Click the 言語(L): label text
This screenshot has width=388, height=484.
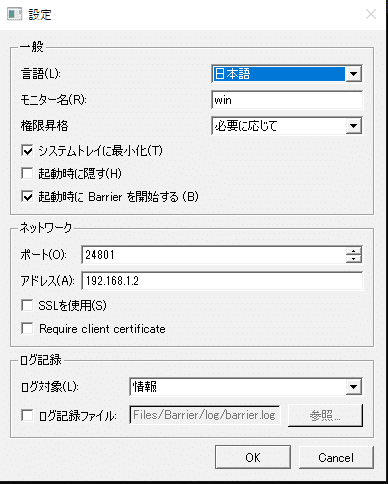pyautogui.click(x=41, y=74)
